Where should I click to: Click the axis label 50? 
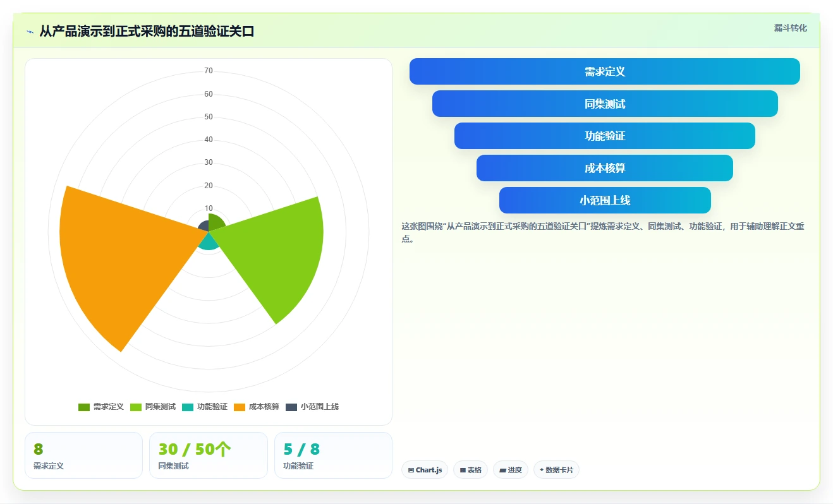(209, 117)
